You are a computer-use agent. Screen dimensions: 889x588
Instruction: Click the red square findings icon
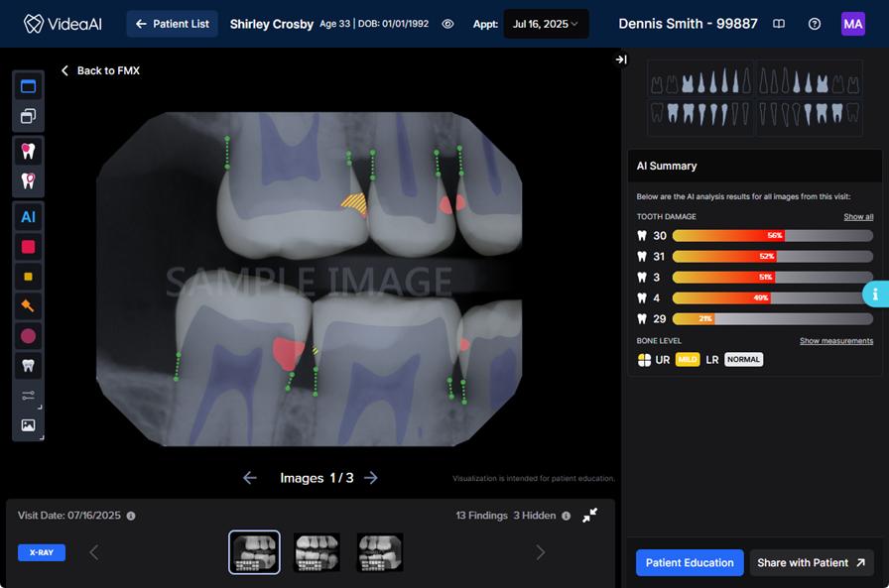pyautogui.click(x=28, y=247)
